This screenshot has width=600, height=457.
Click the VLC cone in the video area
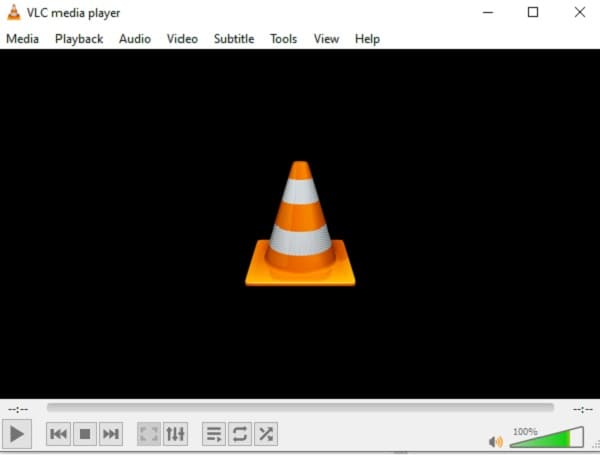(x=300, y=224)
